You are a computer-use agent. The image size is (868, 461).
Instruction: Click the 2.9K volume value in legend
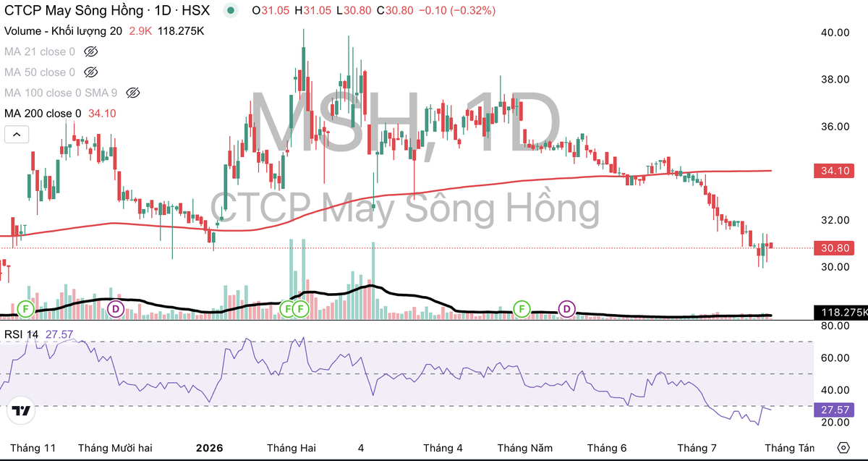tap(140, 31)
